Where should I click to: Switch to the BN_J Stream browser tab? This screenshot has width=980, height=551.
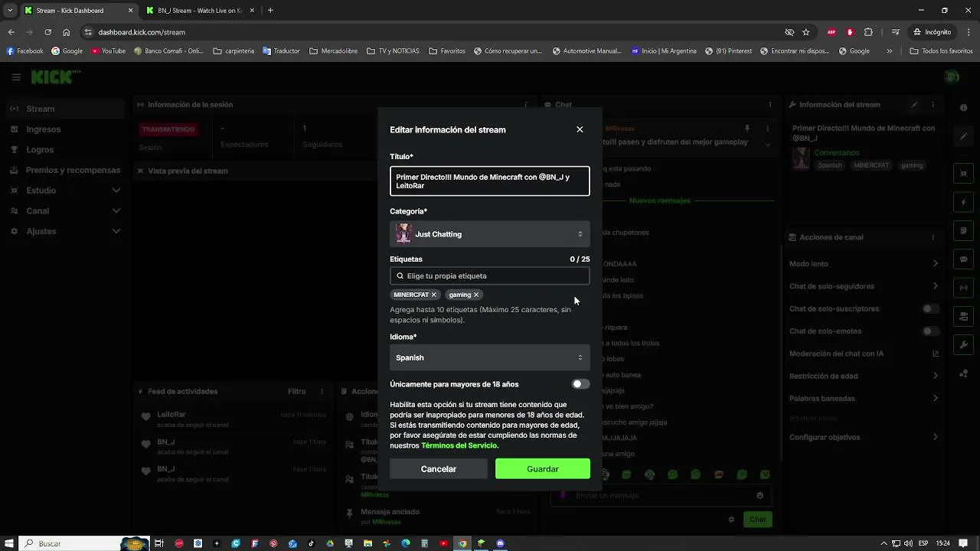click(199, 11)
